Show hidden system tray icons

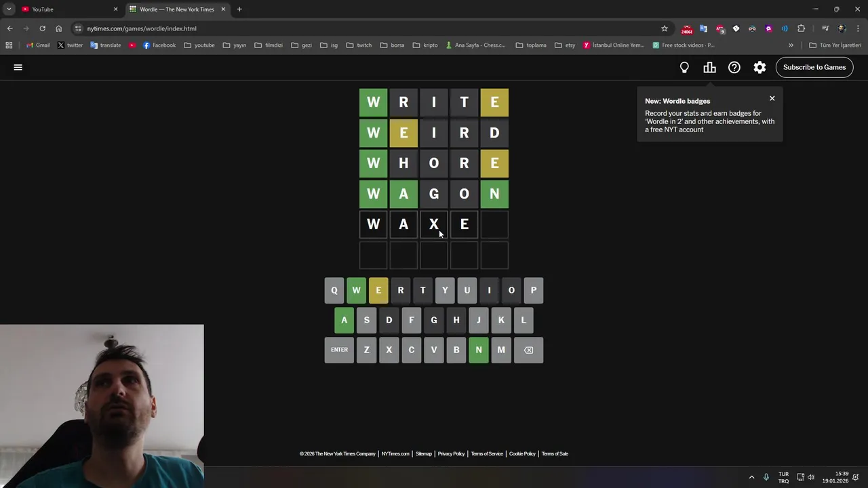coord(751,477)
